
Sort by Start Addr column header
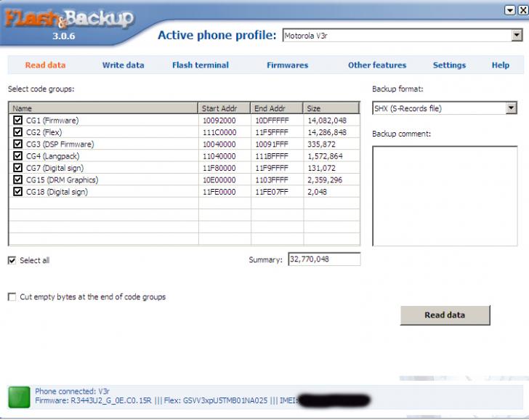click(x=224, y=108)
